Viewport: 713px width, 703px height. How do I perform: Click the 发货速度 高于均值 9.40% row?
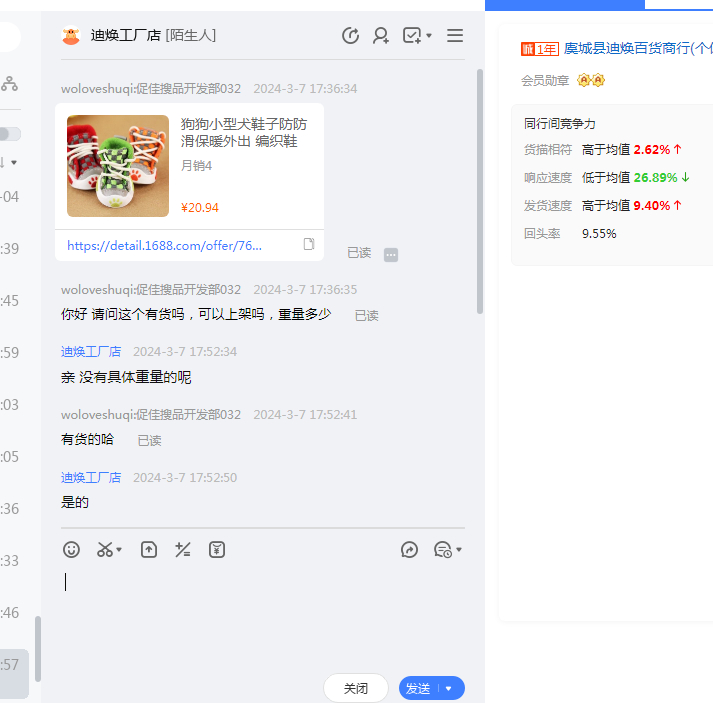[x=603, y=206]
